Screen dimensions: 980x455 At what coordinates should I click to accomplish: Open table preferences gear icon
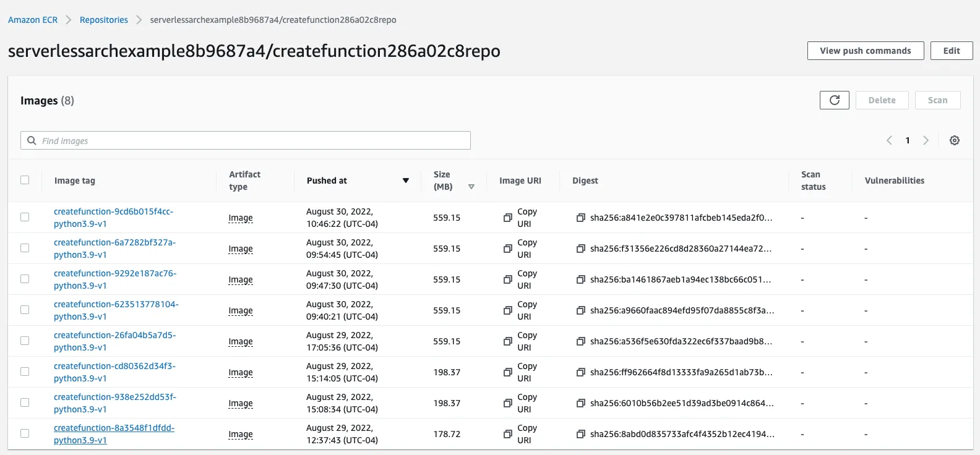click(955, 140)
